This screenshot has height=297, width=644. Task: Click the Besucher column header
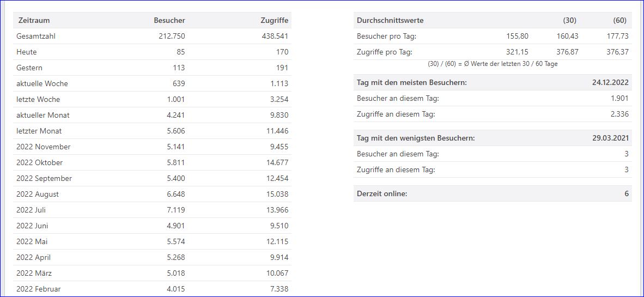coord(169,20)
